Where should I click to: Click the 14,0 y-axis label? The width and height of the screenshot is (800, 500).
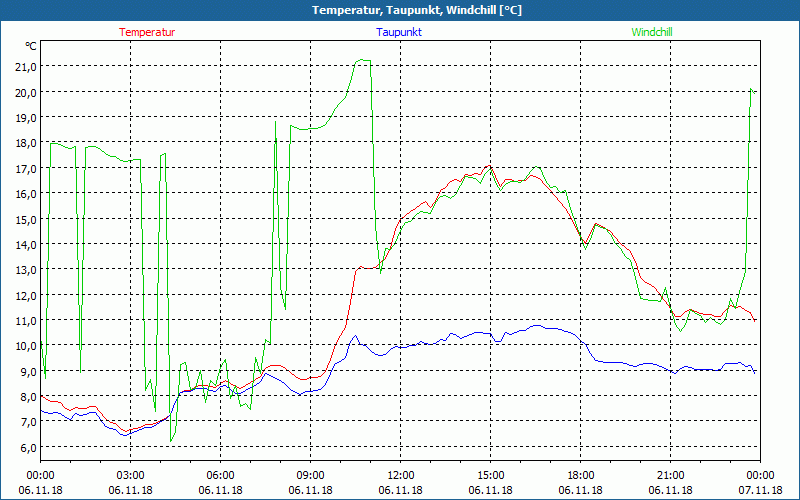pos(26,244)
